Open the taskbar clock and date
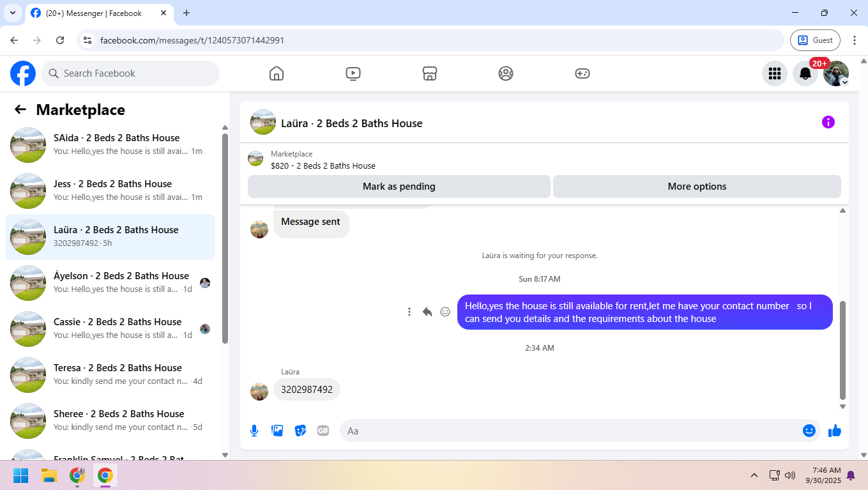Image resolution: width=868 pixels, height=490 pixels. click(x=823, y=475)
